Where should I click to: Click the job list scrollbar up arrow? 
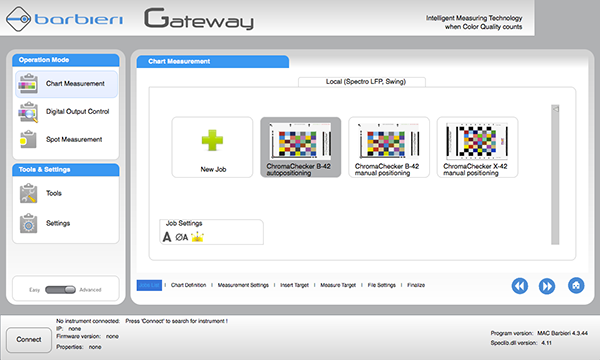click(555, 109)
